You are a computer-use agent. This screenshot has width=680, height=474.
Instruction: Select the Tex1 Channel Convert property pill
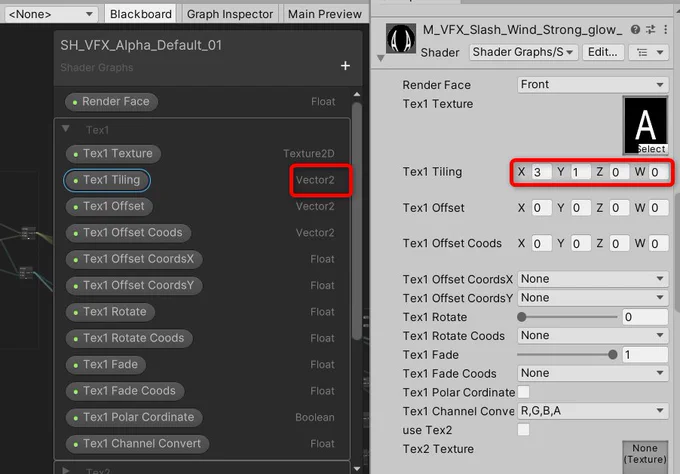(x=137, y=444)
